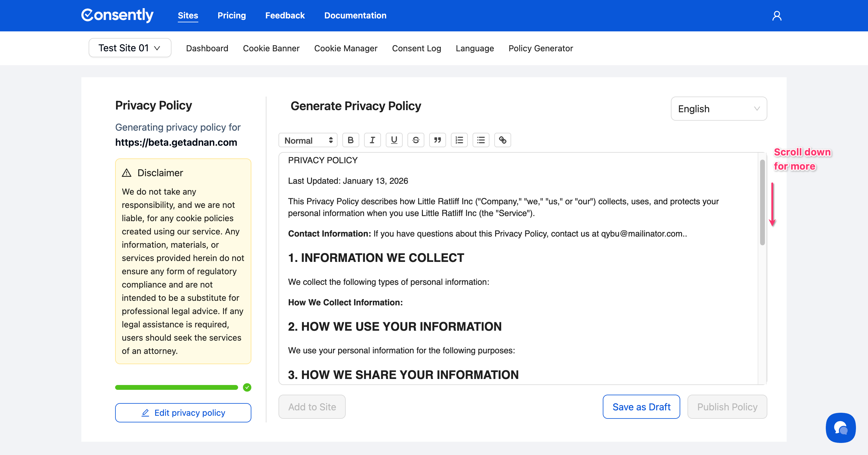Screen dimensions: 868x455
Task: Click the green policy progress bar
Action: (176, 387)
